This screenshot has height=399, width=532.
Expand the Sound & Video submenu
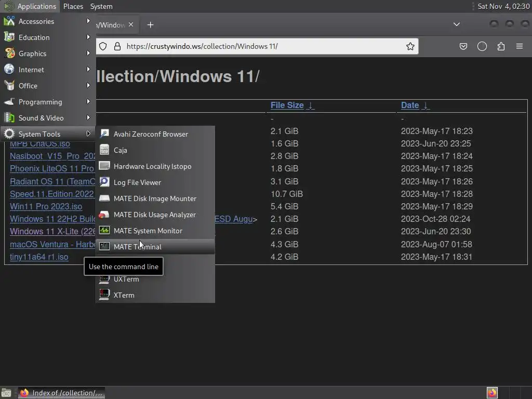pyautogui.click(x=48, y=118)
